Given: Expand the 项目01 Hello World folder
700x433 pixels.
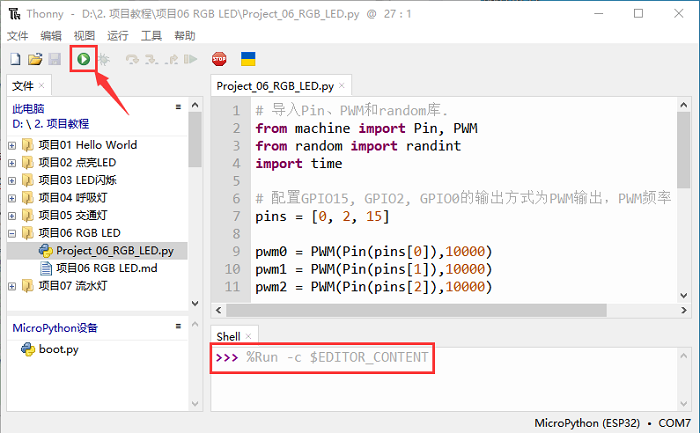Looking at the screenshot, I should coord(12,145).
